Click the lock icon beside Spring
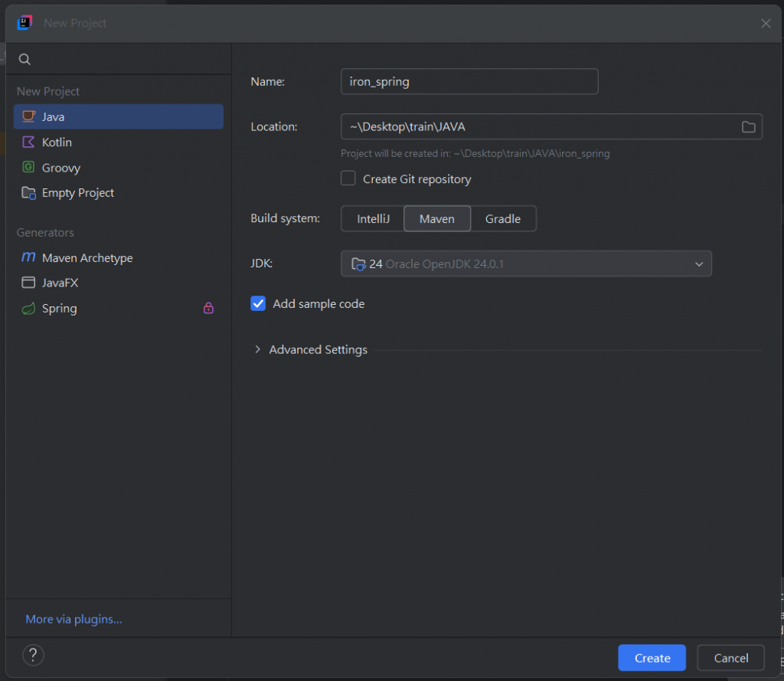784x681 pixels. 208,308
